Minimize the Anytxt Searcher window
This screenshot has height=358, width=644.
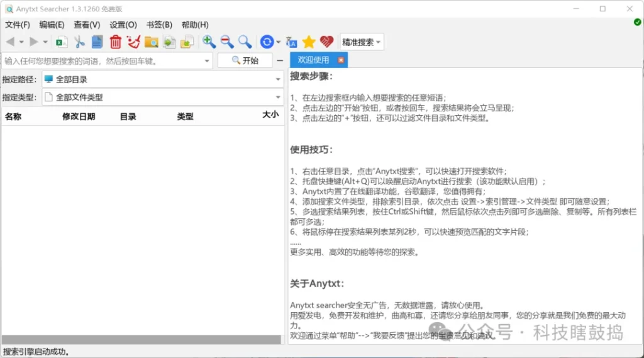[x=576, y=9]
